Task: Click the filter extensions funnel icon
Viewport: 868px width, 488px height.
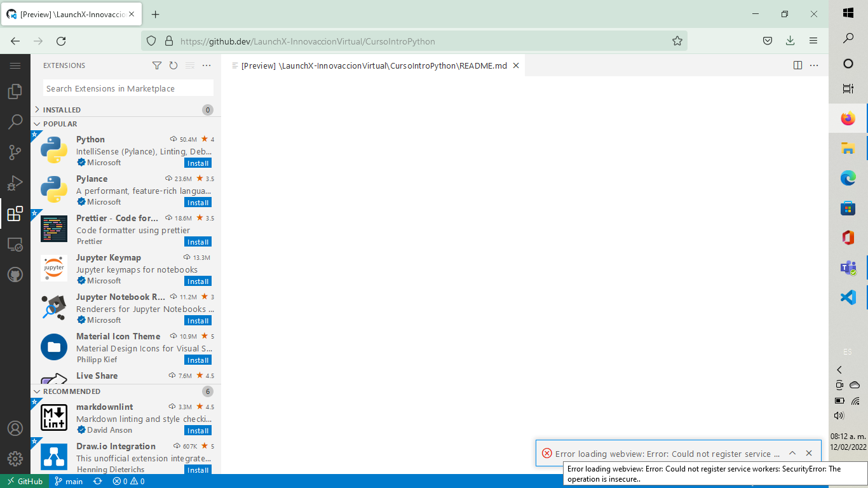Action: pos(157,65)
